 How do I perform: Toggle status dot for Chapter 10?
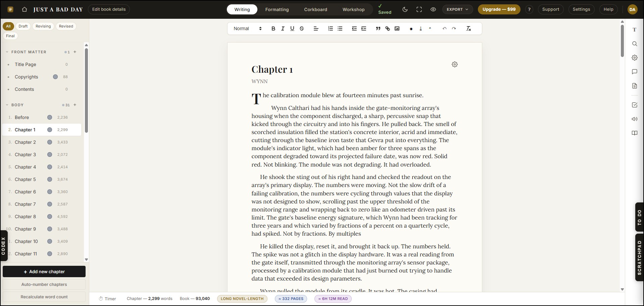tap(50, 241)
